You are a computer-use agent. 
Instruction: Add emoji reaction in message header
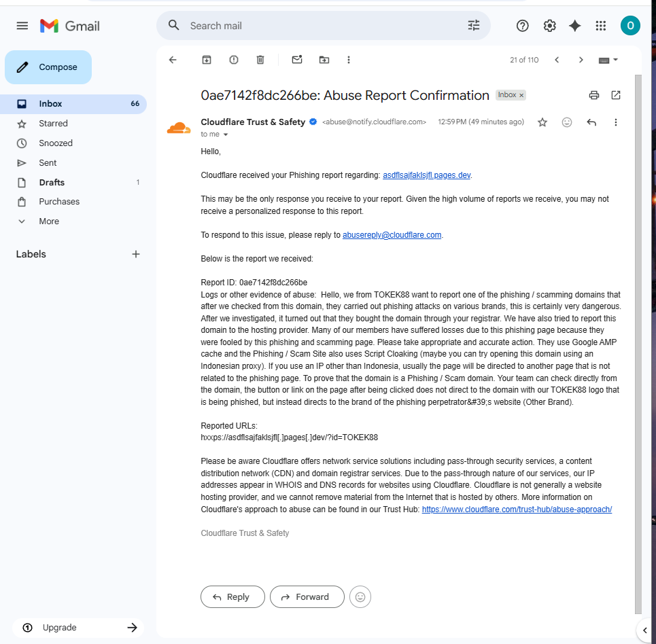tap(567, 122)
